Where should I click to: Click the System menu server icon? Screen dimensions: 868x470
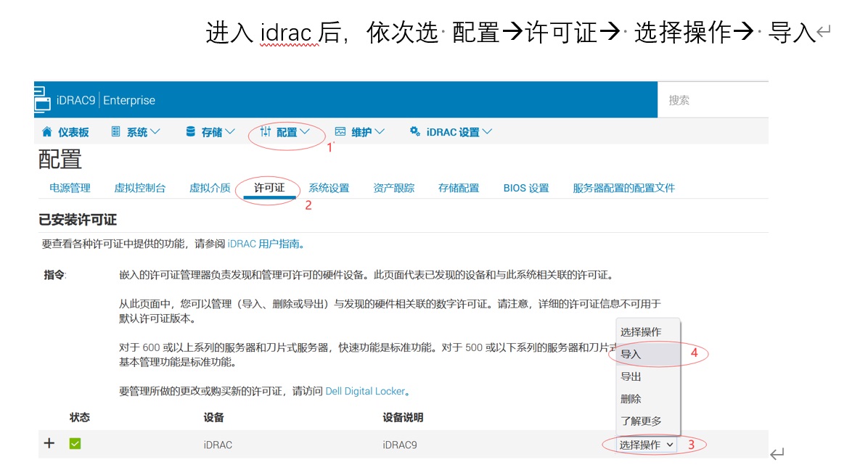(x=115, y=131)
